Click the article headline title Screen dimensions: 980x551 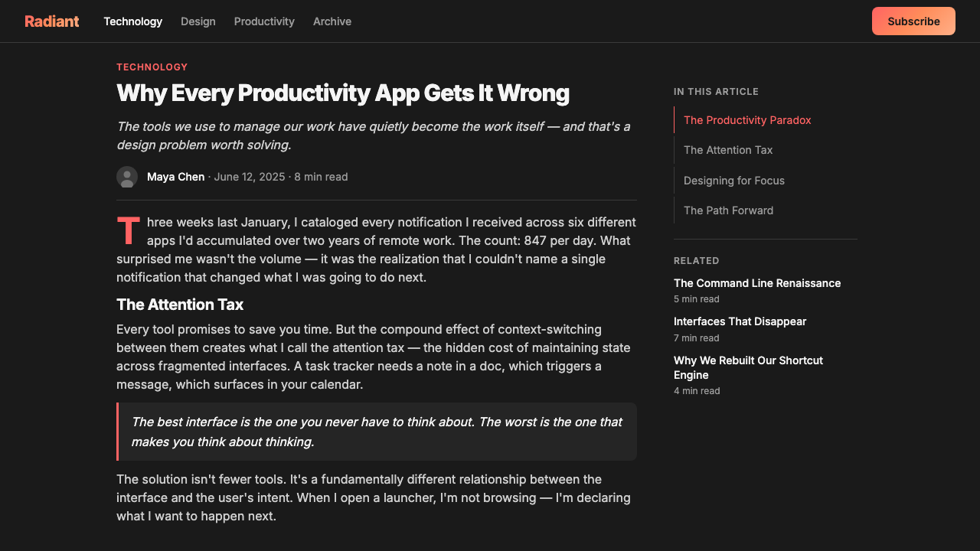(343, 93)
